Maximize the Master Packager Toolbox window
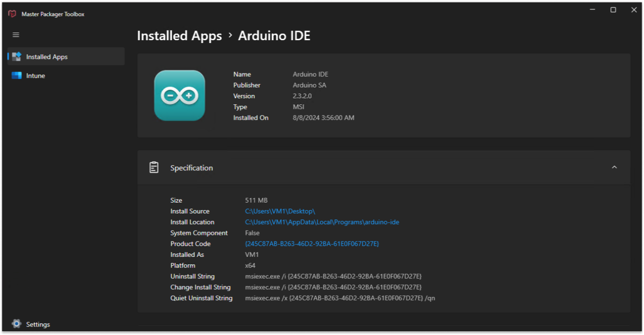Image resolution: width=644 pixels, height=335 pixels. [613, 10]
